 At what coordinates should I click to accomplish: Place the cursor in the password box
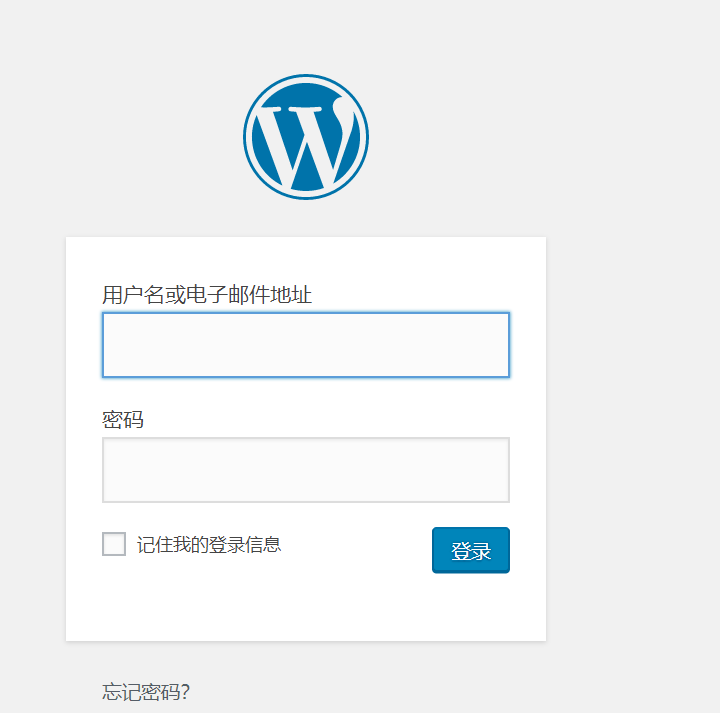(x=306, y=469)
